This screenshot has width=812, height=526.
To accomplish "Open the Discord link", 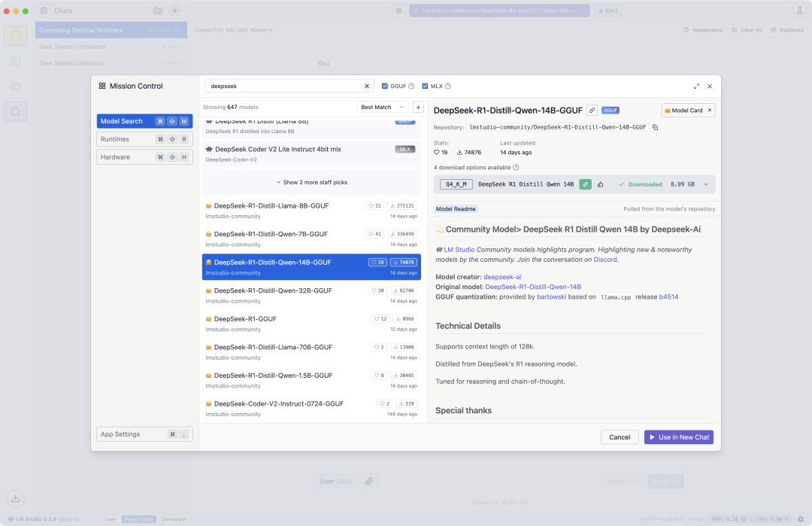I will pos(604,260).
